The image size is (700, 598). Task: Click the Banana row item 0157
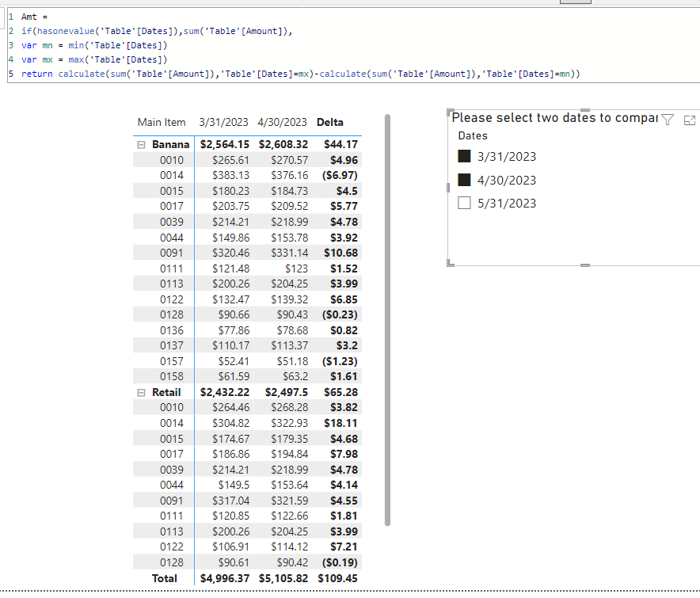pyautogui.click(x=171, y=361)
